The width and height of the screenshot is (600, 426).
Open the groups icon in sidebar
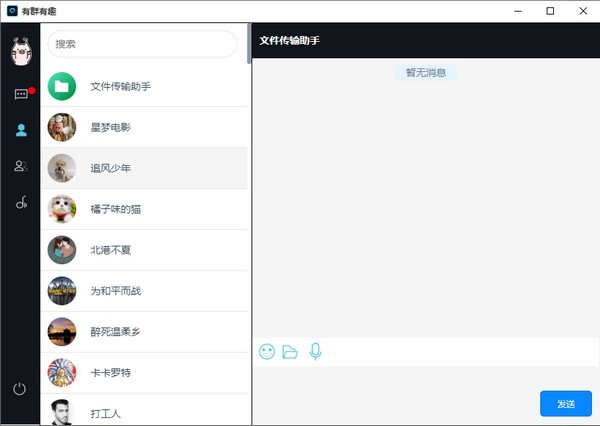coord(20,166)
